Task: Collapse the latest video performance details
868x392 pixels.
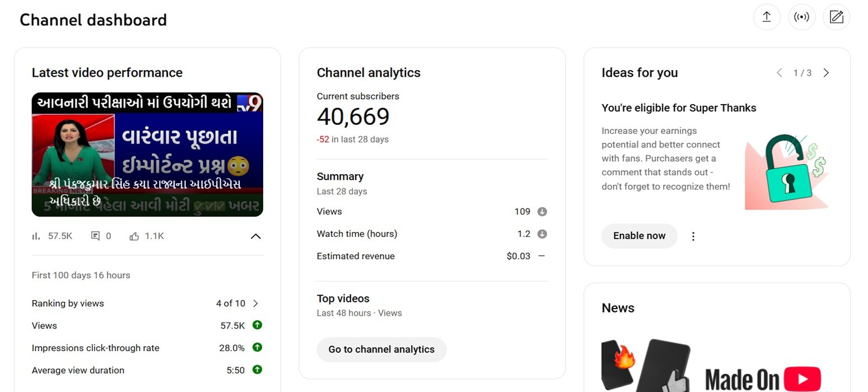Action: point(255,236)
